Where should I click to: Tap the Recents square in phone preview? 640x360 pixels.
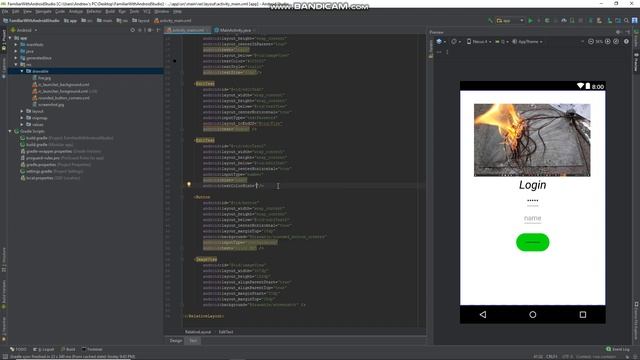tap(583, 314)
